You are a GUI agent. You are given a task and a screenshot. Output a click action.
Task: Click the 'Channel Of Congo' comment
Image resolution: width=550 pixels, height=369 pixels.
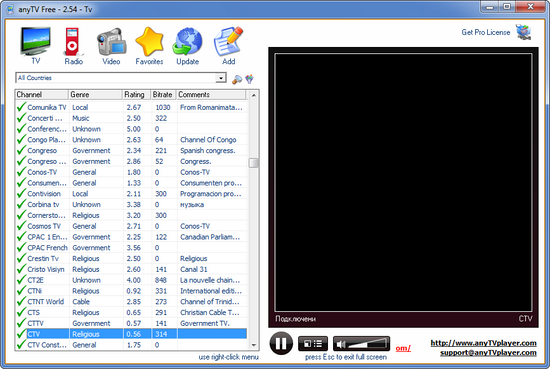(208, 140)
